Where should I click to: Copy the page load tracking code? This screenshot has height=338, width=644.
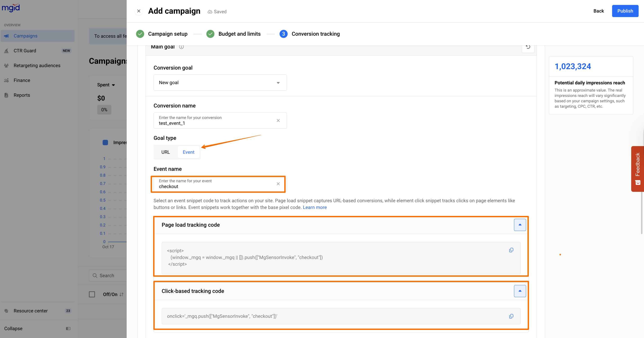click(511, 250)
